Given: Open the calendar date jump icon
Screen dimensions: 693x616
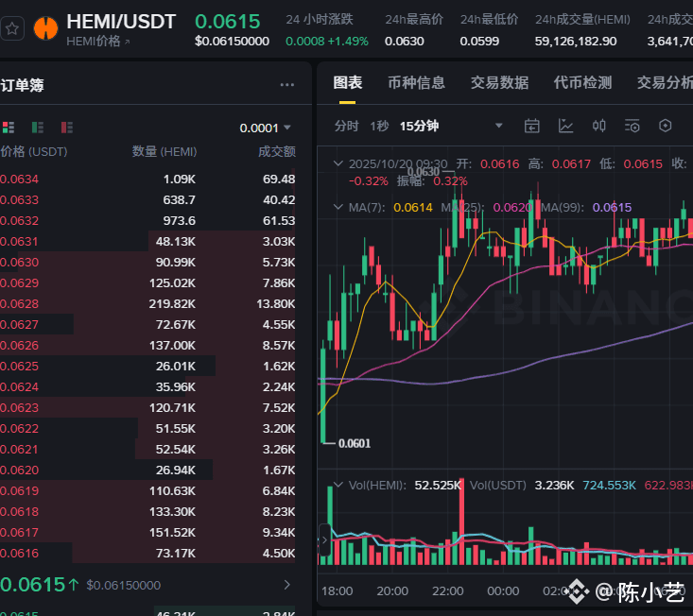Looking at the screenshot, I should pos(531,127).
